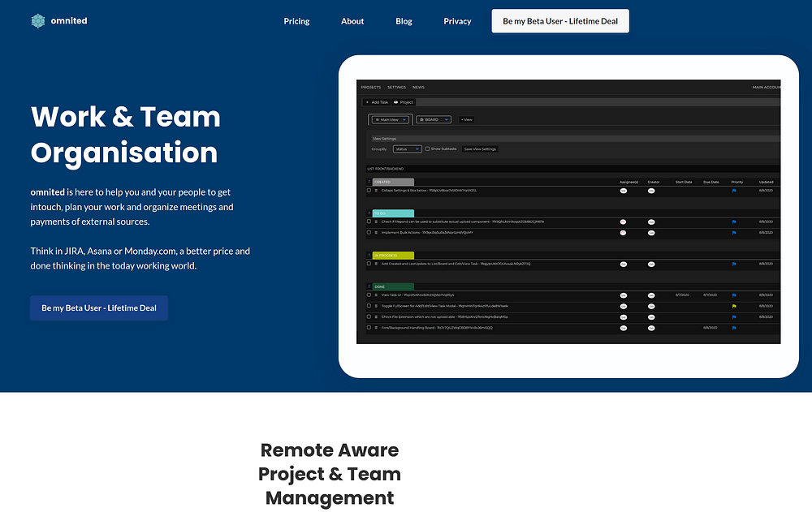Collapse the IN PROGRESS group arrow
The height and width of the screenshot is (512, 812).
tap(369, 256)
